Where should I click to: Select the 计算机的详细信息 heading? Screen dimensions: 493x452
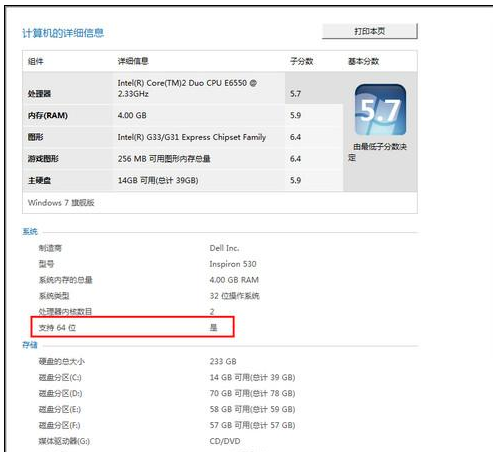tap(63, 33)
